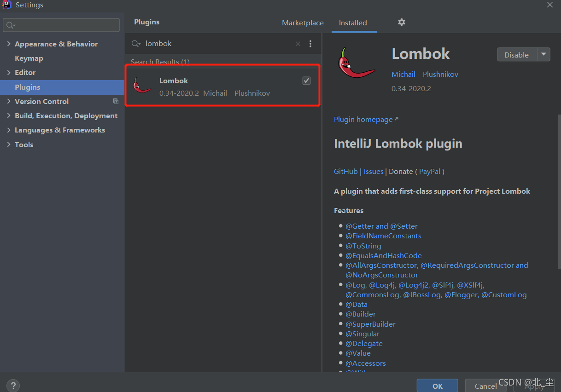Click the plugin settings gear icon
Image resolution: width=561 pixels, height=392 pixels.
pyautogui.click(x=401, y=22)
